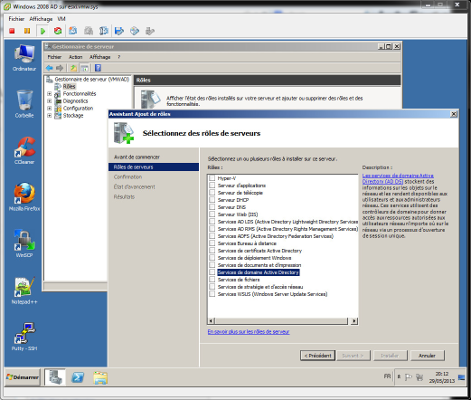471x400 pixels.
Task: Select the Services de déploiement Windows row
Action: 254,258
